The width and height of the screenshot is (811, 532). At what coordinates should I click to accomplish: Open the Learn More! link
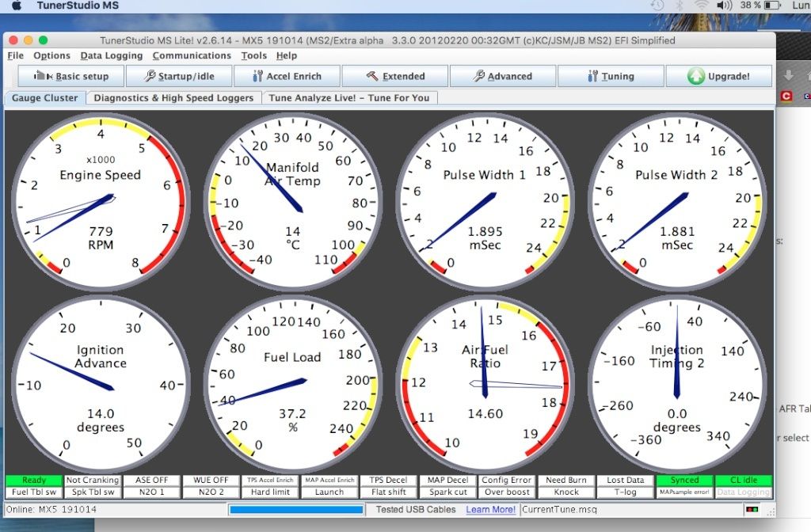pyautogui.click(x=490, y=509)
